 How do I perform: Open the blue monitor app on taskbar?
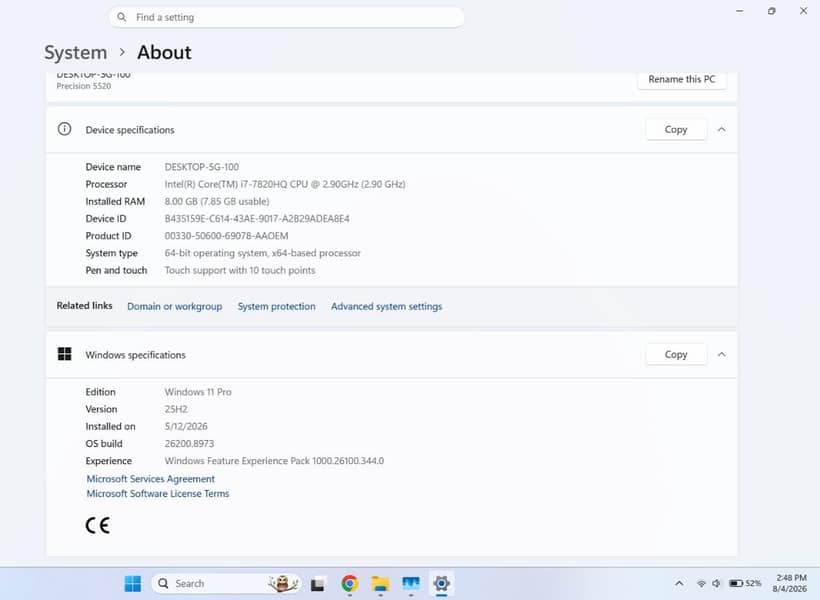[x=411, y=583]
